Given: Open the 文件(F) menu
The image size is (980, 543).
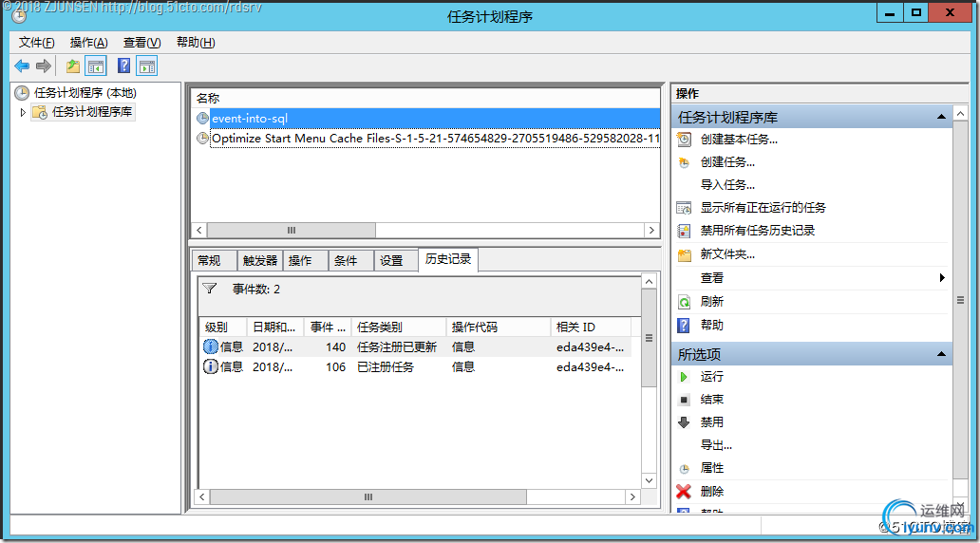Looking at the screenshot, I should click(36, 43).
